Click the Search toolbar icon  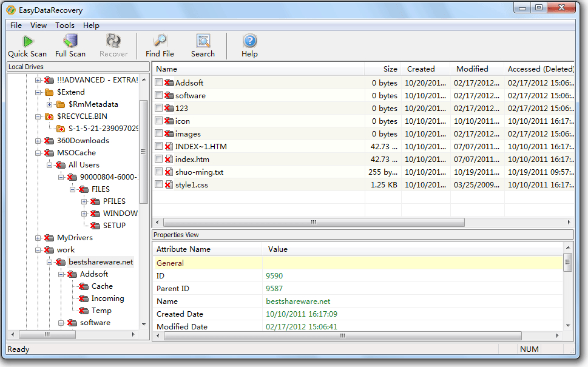click(x=203, y=46)
